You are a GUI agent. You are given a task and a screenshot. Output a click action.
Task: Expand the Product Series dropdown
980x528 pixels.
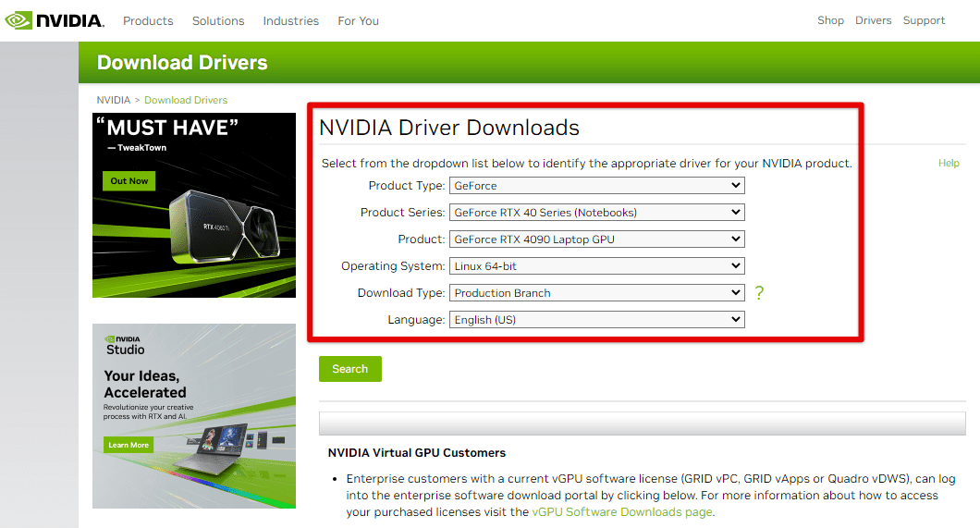(597, 213)
